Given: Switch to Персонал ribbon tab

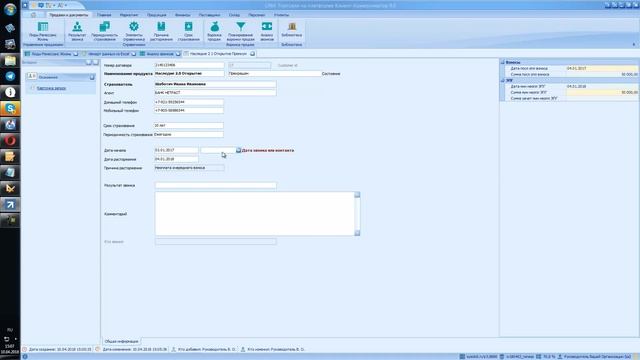Looking at the screenshot, I should (257, 15).
